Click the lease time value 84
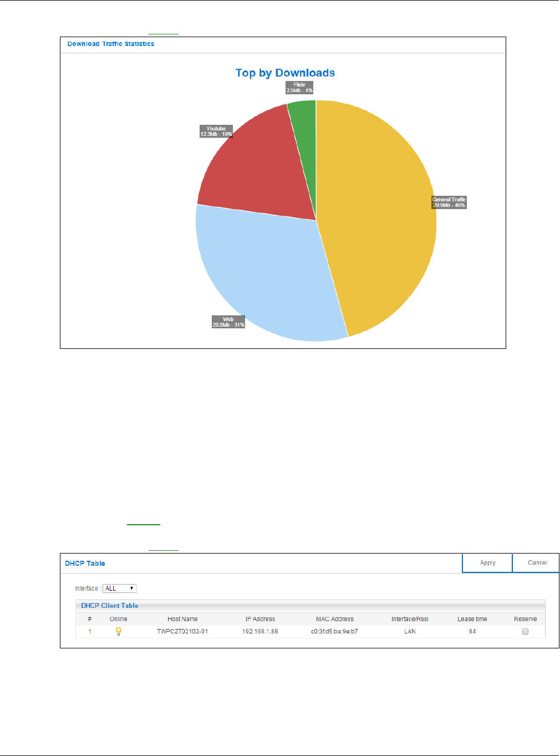 [472, 631]
